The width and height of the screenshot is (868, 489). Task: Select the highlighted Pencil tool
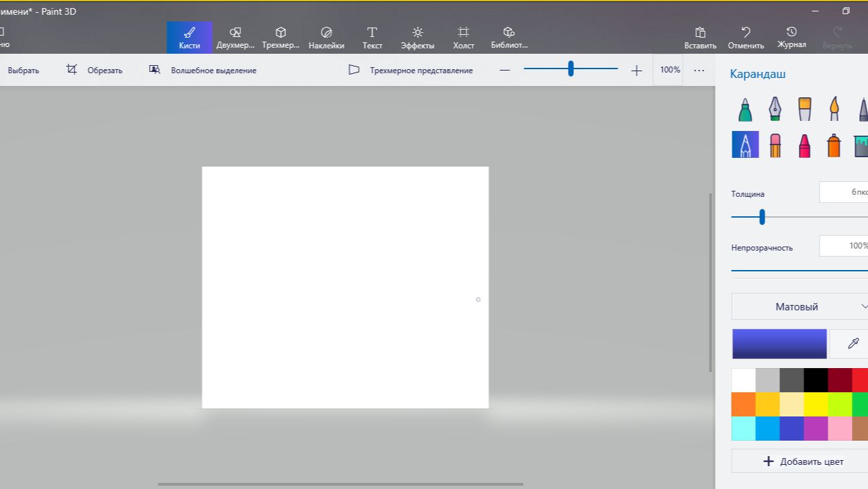745,144
